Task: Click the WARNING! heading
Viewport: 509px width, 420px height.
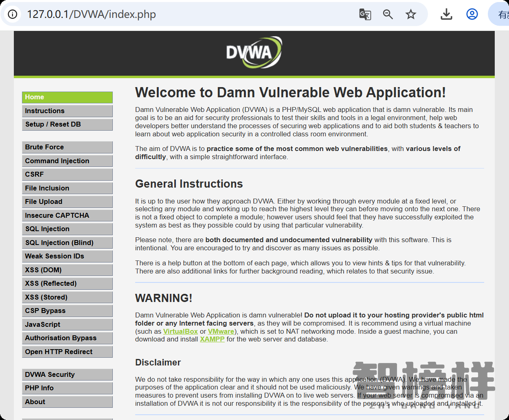Action: pyautogui.click(x=164, y=298)
